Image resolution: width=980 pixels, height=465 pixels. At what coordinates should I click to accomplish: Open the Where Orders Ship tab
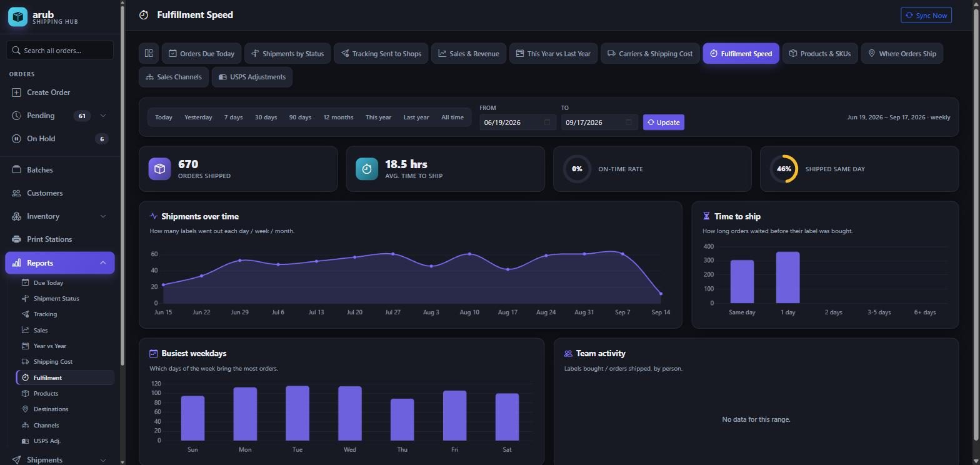(x=902, y=54)
